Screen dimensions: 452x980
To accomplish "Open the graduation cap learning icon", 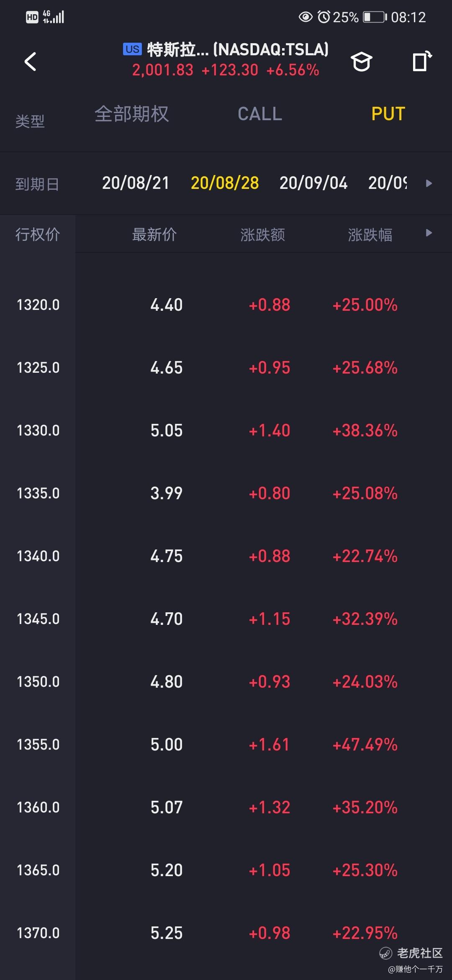I will coord(361,62).
